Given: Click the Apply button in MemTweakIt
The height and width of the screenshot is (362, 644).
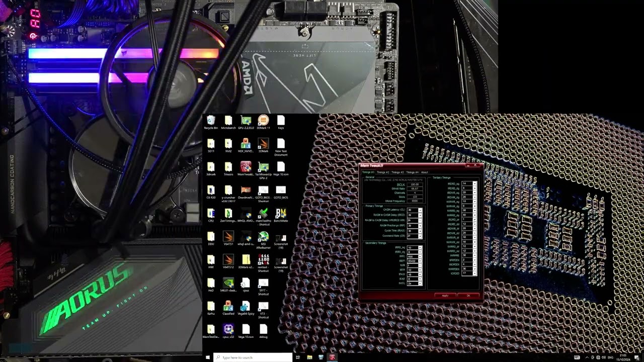Looking at the screenshot, I should coord(445,295).
